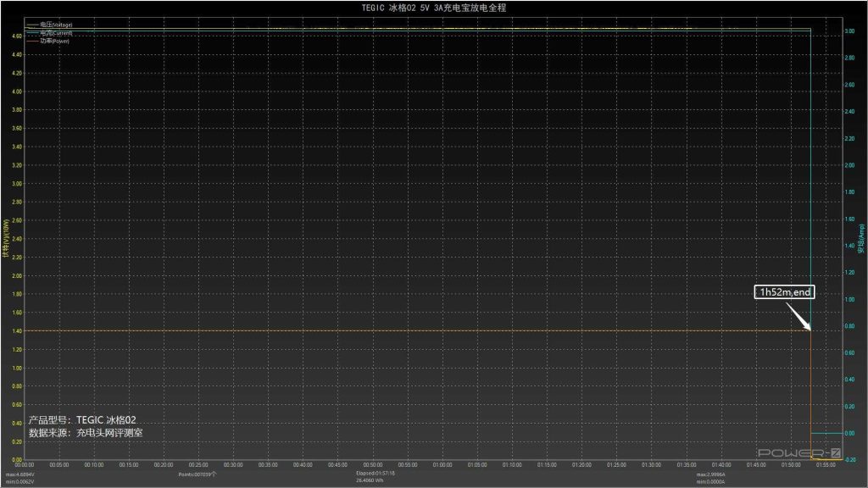Click the 01:00:00 time axis label
This screenshot has height=488, width=868.
point(442,465)
